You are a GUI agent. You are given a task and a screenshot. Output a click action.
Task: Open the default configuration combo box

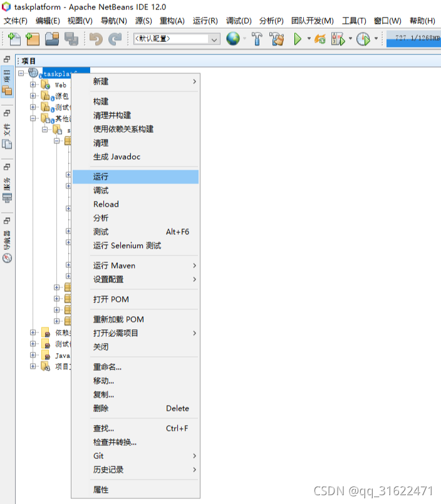click(x=177, y=39)
